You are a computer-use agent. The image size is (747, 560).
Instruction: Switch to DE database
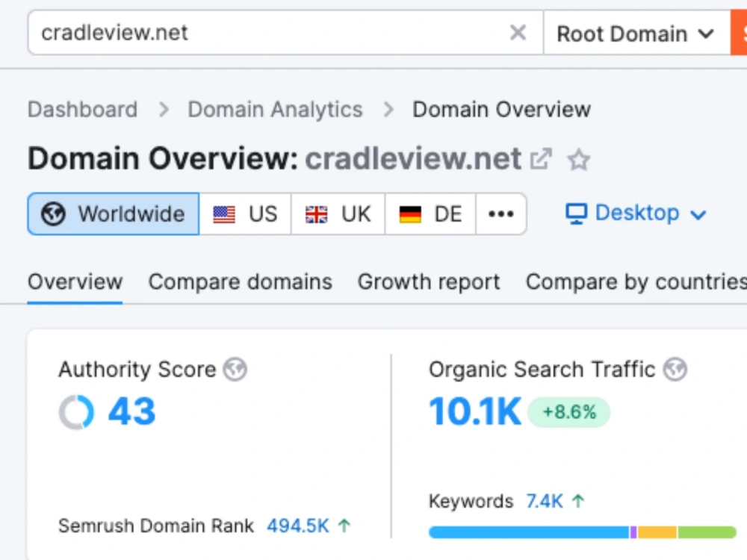click(430, 214)
